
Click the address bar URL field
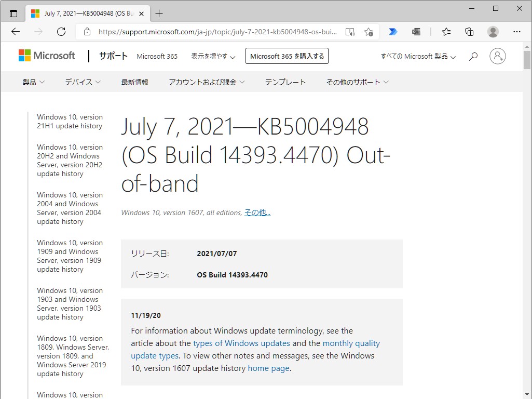[x=217, y=32]
